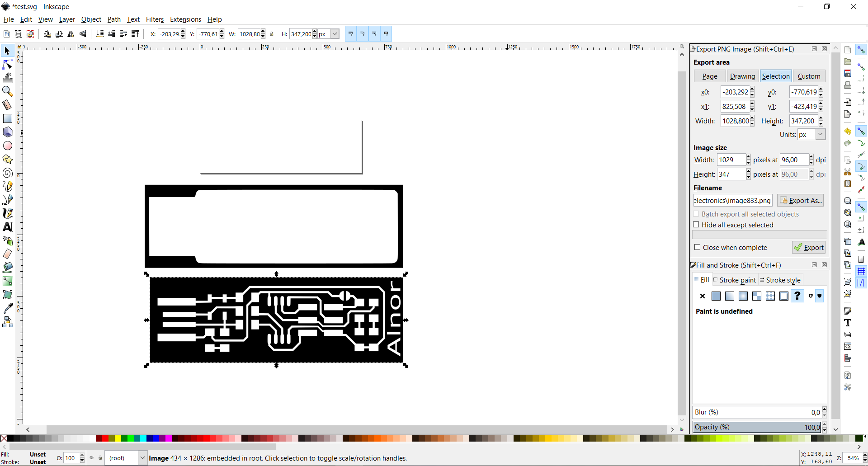
Task: Switch to Stroke style tab
Action: pyautogui.click(x=780, y=280)
